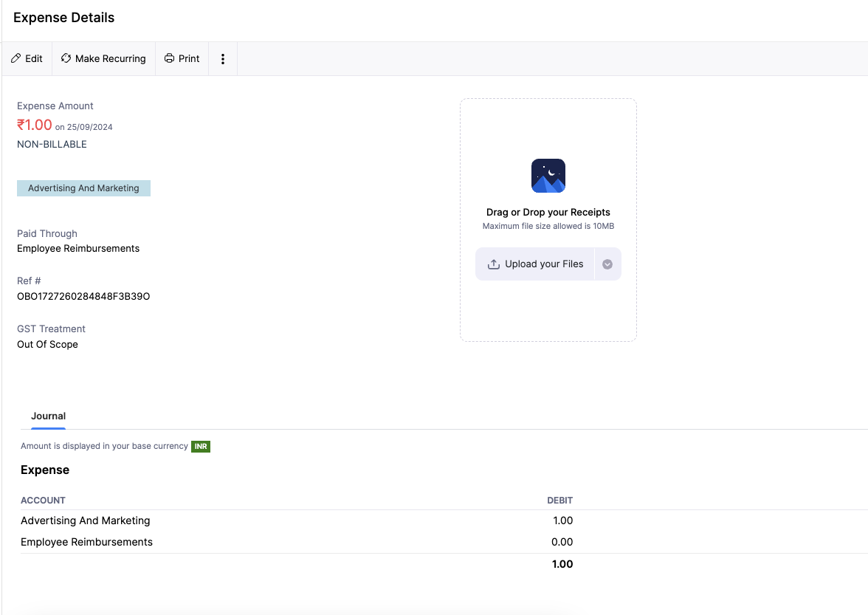
Task: Expand the dropdown beside Upload your Files
Action: (x=607, y=264)
